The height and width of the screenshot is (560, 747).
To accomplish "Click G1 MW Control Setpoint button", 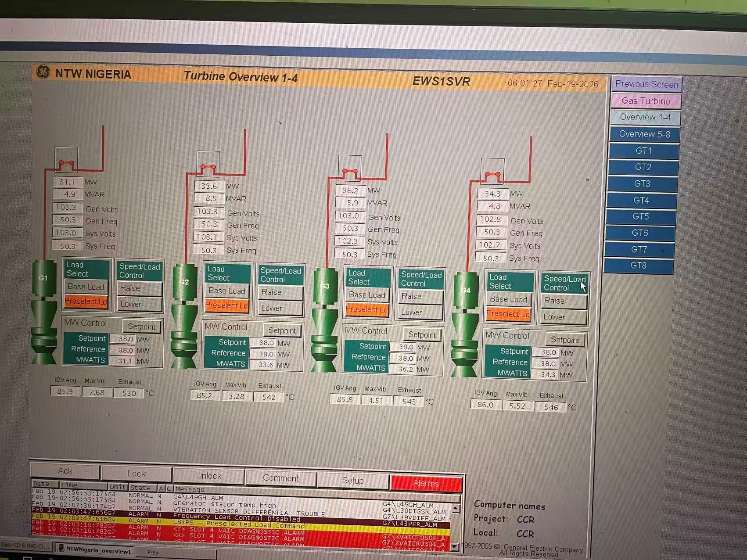I will [x=141, y=327].
